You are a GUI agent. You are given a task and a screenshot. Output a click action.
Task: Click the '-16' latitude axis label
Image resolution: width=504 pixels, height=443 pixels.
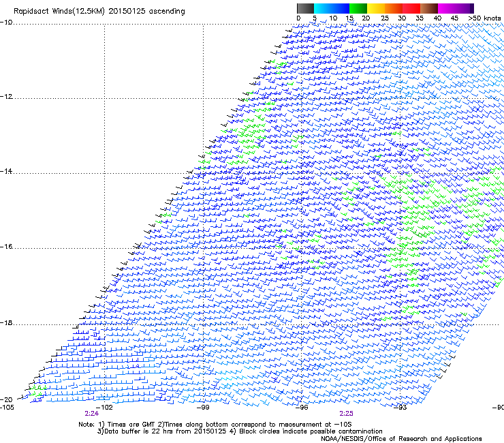tap(6, 247)
